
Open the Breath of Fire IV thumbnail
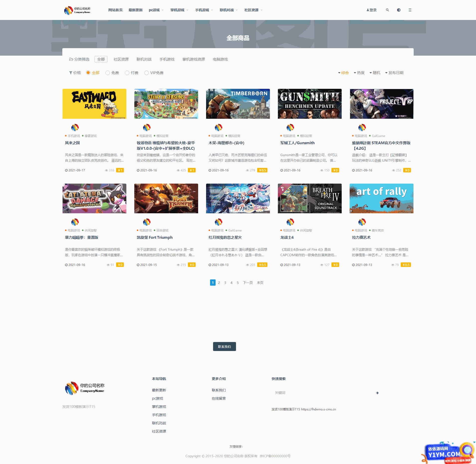pos(310,199)
